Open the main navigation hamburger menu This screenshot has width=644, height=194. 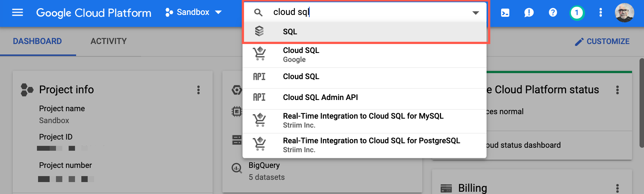[18, 13]
